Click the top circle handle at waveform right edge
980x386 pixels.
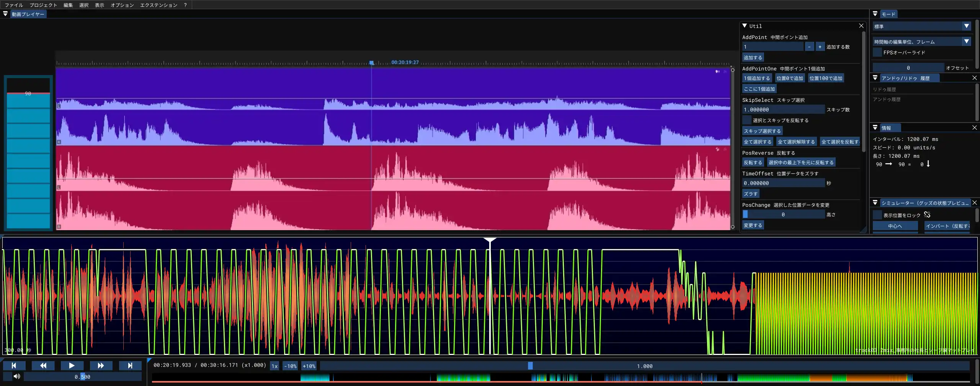pyautogui.click(x=733, y=70)
